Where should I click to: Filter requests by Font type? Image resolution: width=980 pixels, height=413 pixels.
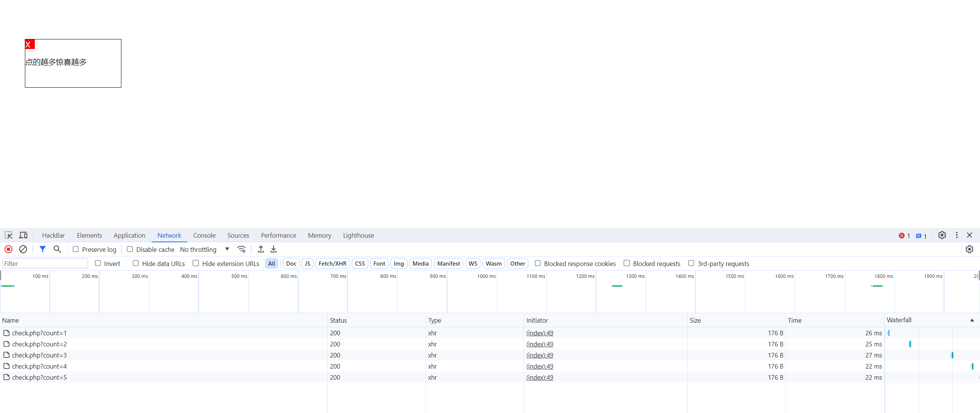tap(379, 263)
